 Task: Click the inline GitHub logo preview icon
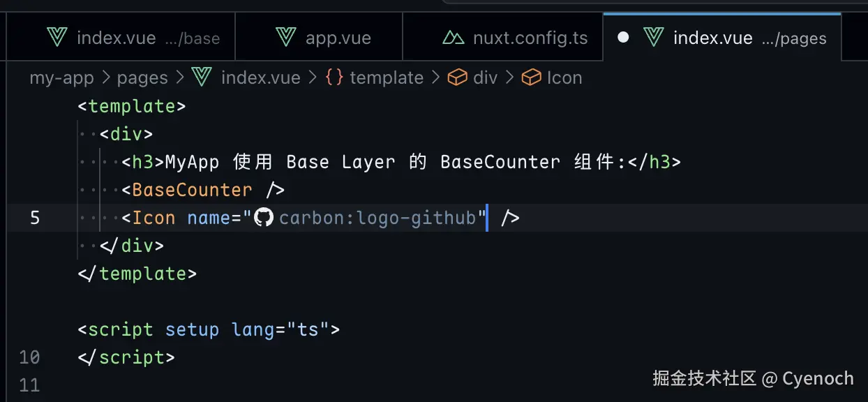click(263, 218)
